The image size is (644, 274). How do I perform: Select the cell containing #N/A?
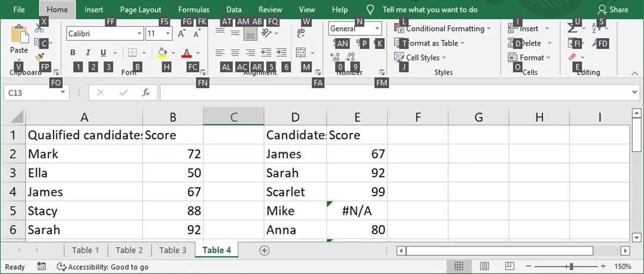click(357, 211)
